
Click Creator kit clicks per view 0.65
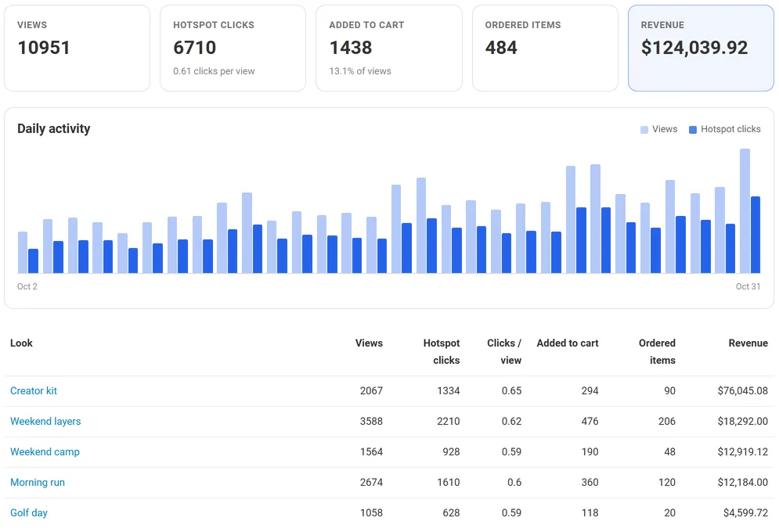click(512, 390)
